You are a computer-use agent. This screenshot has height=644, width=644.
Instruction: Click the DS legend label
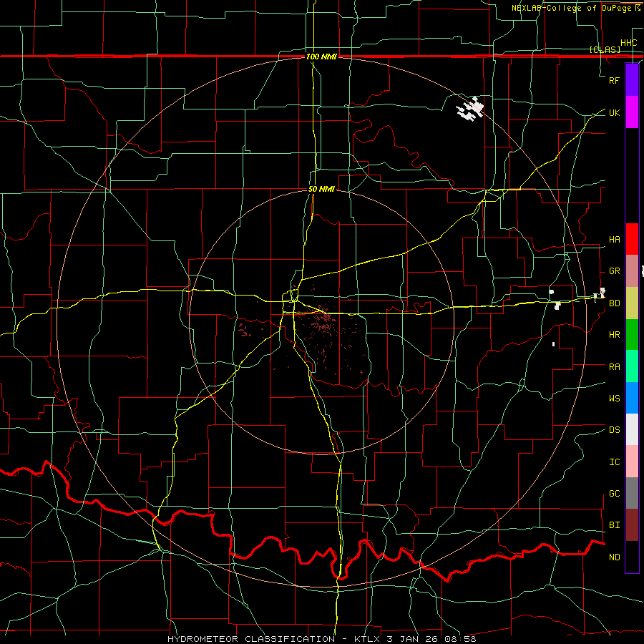click(x=615, y=430)
